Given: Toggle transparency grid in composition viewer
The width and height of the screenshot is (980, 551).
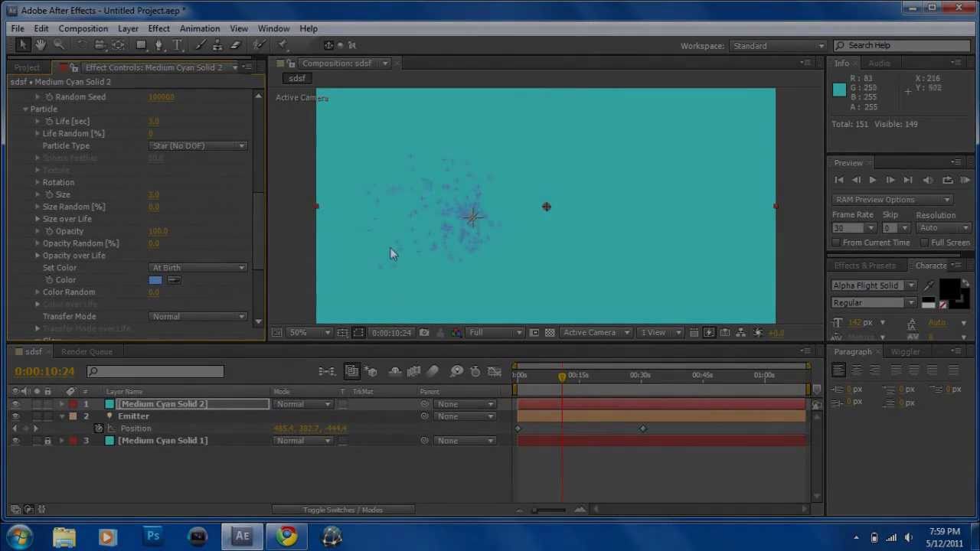Looking at the screenshot, I should [x=550, y=333].
